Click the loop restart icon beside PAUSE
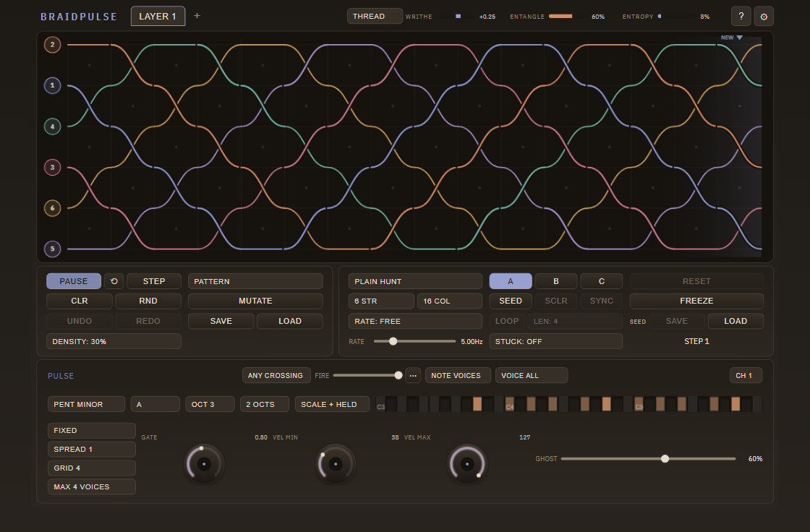The height and width of the screenshot is (532, 810). click(x=114, y=281)
